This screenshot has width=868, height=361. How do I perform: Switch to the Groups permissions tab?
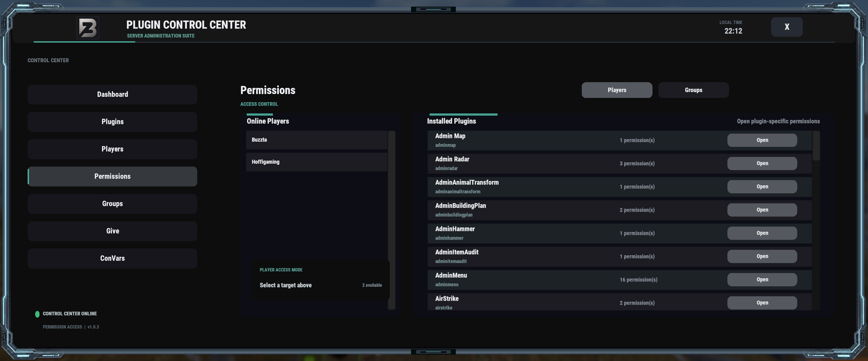pos(693,90)
